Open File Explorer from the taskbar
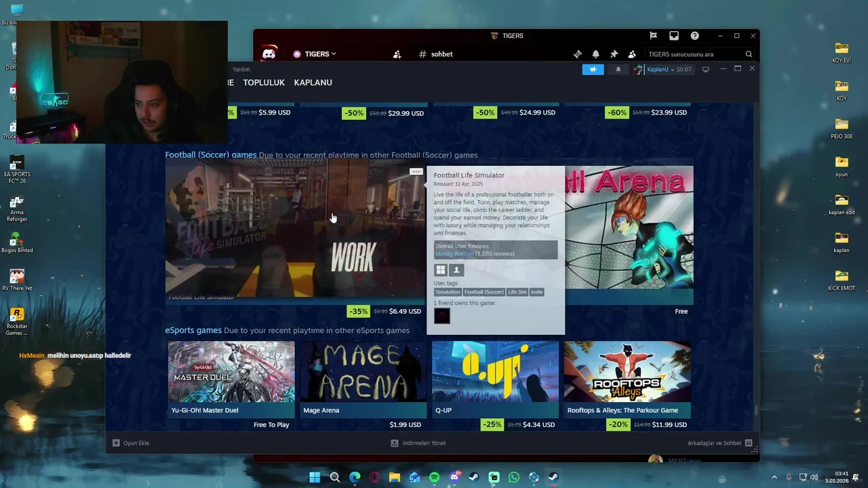 (x=395, y=477)
